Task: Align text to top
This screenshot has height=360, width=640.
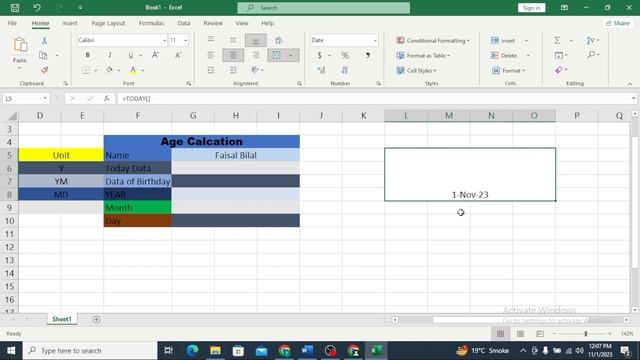Action: click(x=211, y=40)
